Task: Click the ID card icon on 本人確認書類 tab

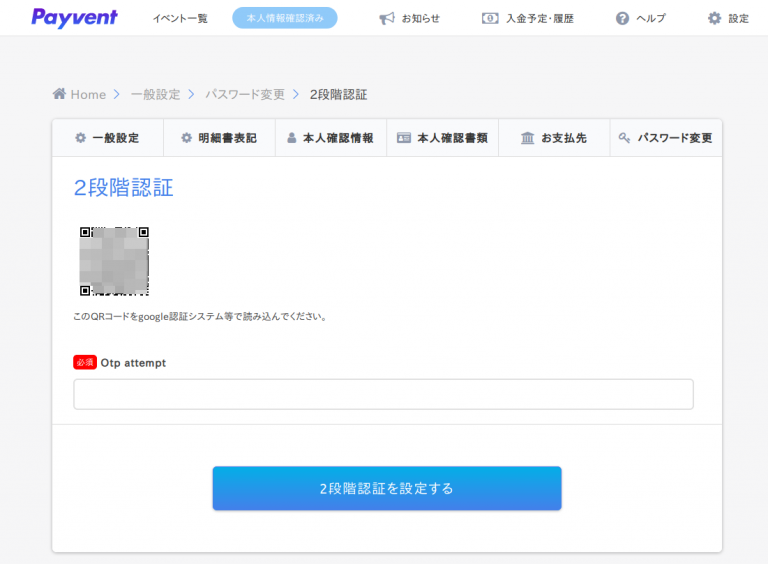Action: point(404,138)
